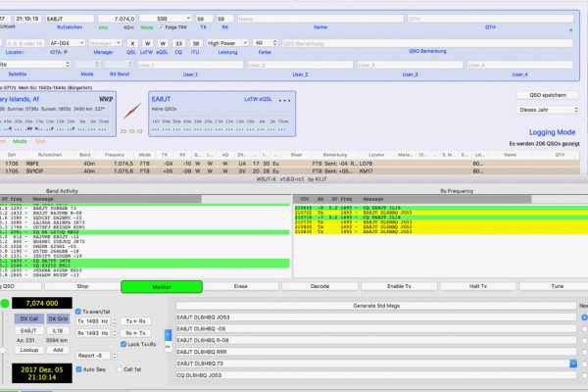
Task: Click the Tune button
Action: pos(555,286)
